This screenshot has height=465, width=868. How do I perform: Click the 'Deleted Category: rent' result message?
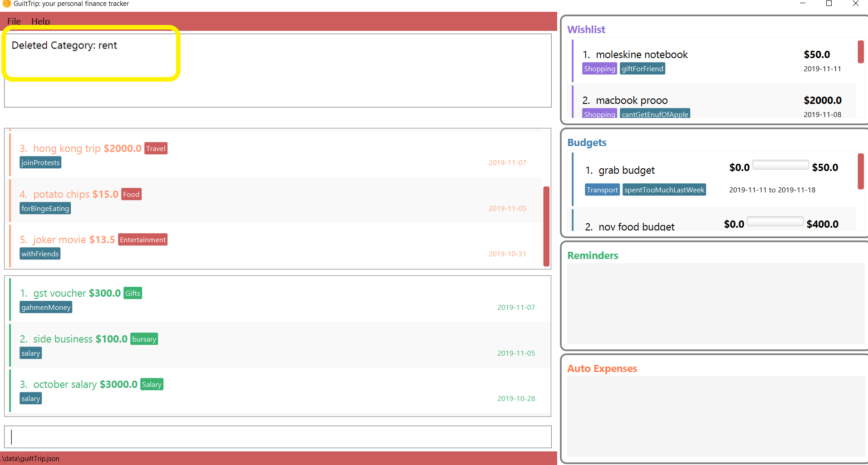(64, 45)
